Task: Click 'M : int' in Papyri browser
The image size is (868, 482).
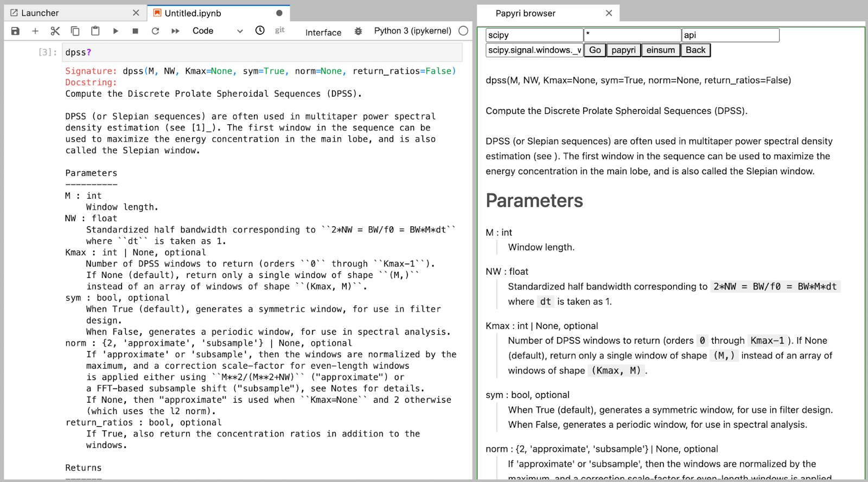Action: point(499,232)
